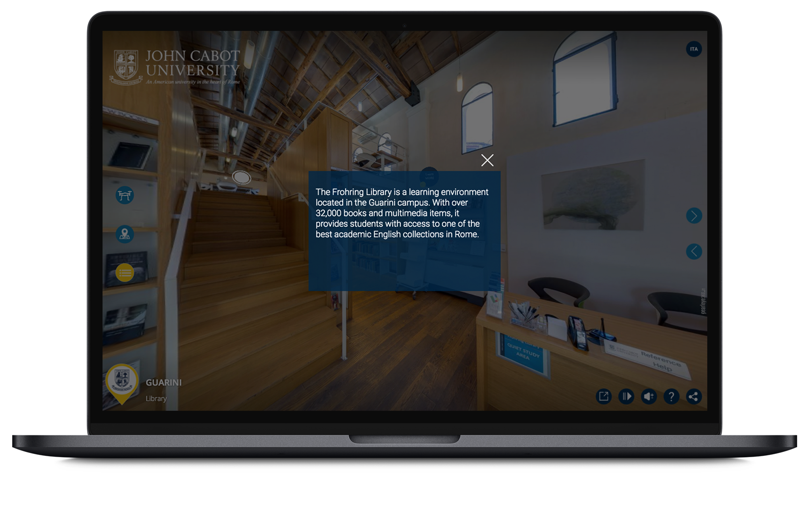The image size is (807, 532).
Task: Close the Frohring Library info popup
Action: [487, 160]
